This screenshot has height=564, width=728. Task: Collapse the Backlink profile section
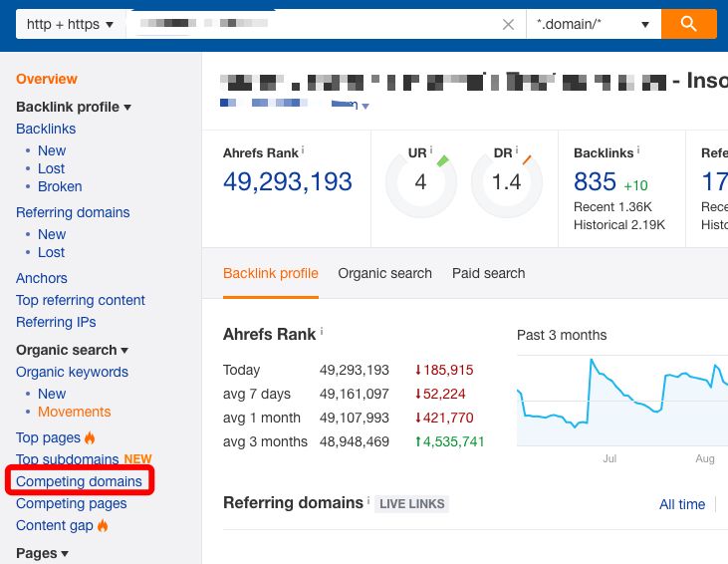(74, 107)
